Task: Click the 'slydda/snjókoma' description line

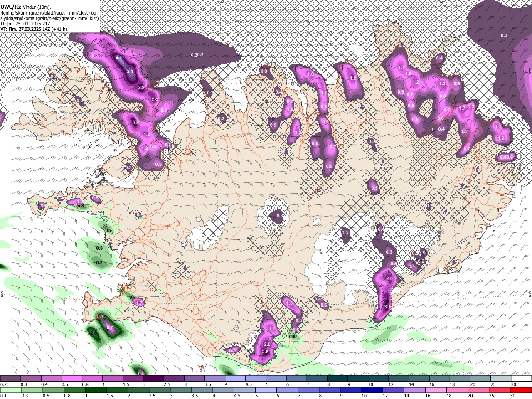Action: (x=49, y=18)
